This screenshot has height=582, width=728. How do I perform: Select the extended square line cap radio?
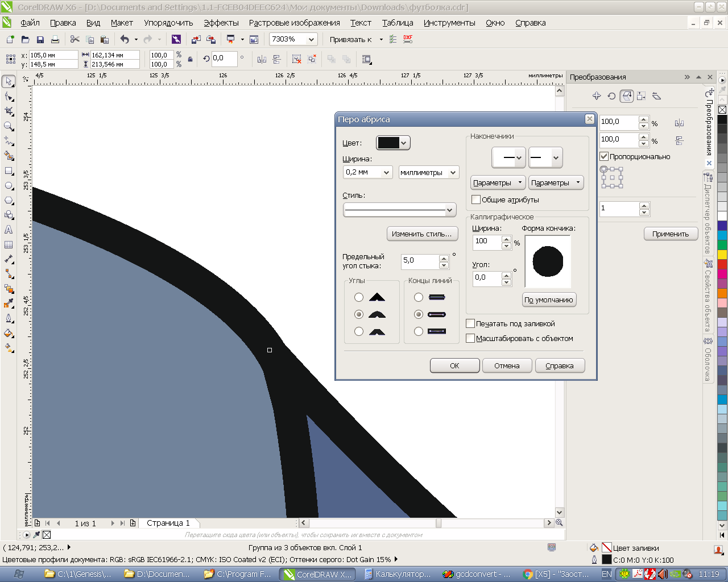419,331
